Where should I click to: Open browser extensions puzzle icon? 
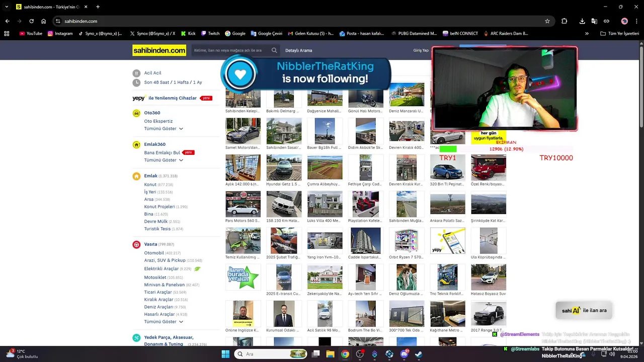[x=564, y=21]
